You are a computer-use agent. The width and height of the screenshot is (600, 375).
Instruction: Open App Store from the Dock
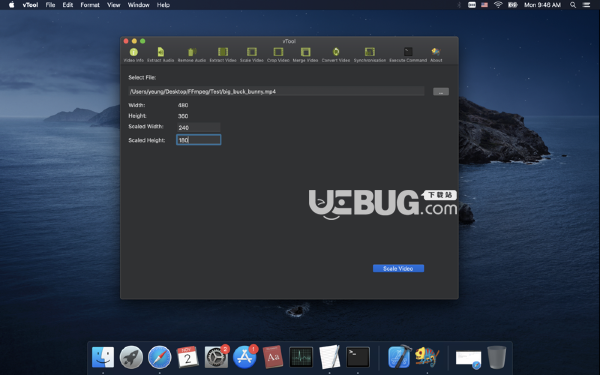click(245, 357)
